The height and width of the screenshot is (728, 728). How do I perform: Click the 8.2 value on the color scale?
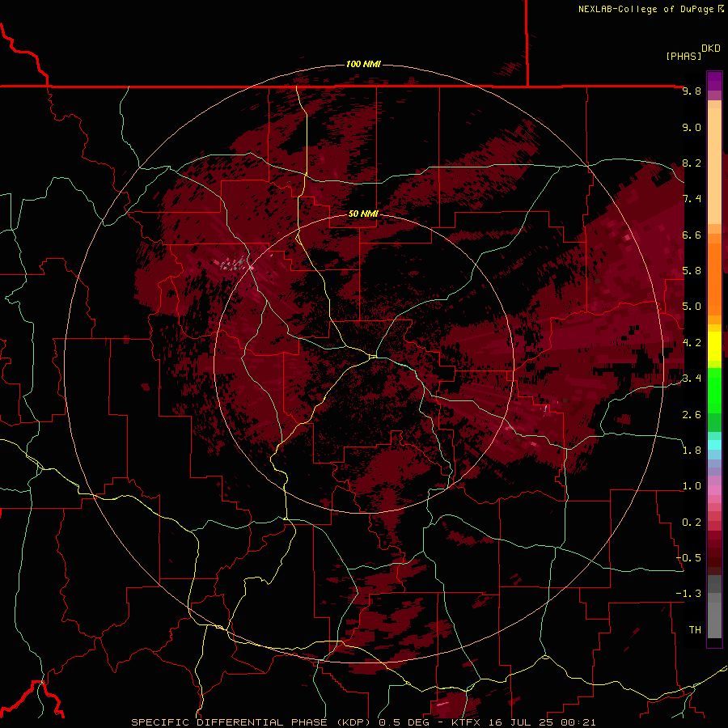[692, 163]
